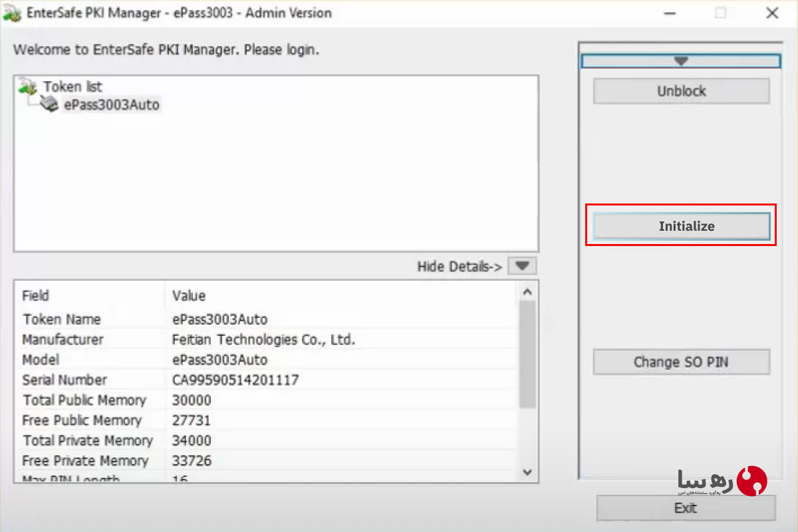Select the Manufacturer field label
This screenshot has height=532, width=798.
(63, 340)
